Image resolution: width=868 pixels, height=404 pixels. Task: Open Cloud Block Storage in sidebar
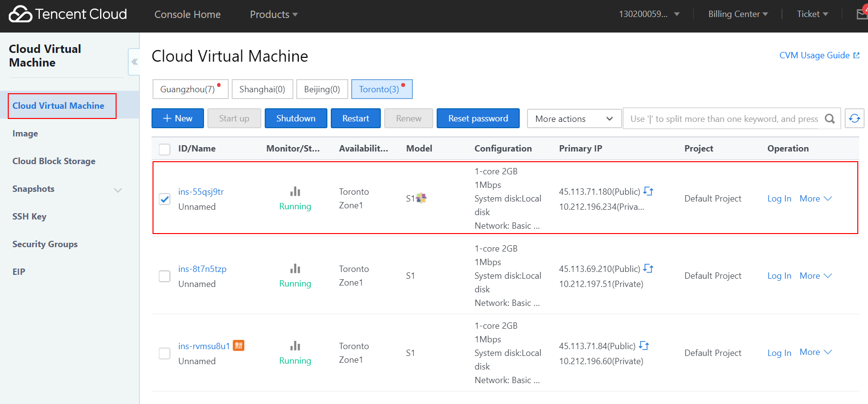(x=54, y=161)
